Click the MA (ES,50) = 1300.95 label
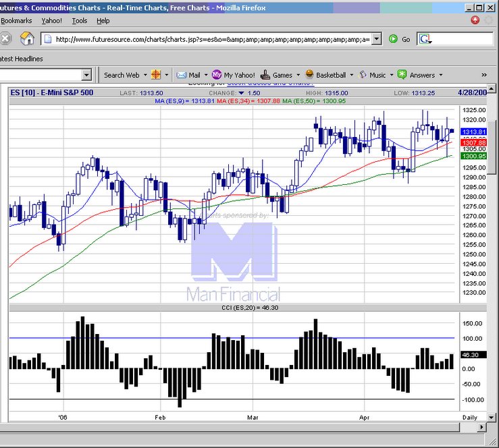Viewport: 499px width, 448px height. 314,101
